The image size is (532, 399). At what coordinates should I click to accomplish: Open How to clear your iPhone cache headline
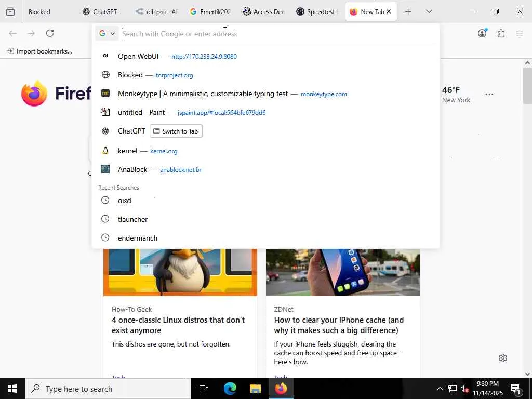click(339, 325)
